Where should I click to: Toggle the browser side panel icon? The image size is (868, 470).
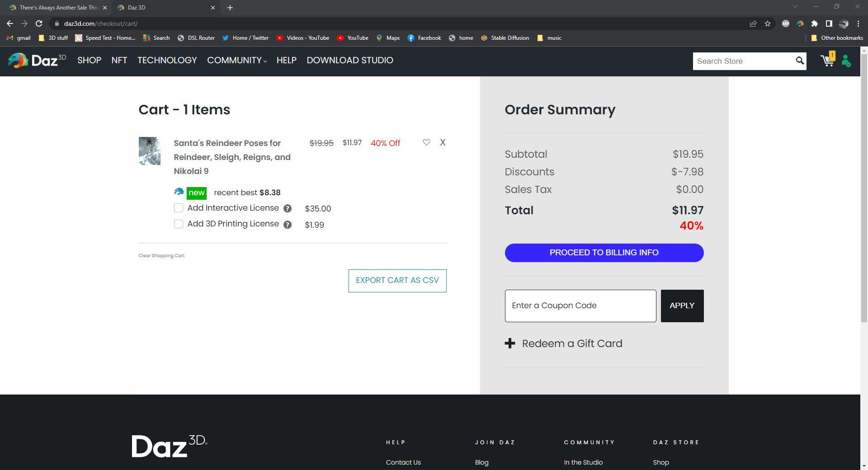(829, 23)
